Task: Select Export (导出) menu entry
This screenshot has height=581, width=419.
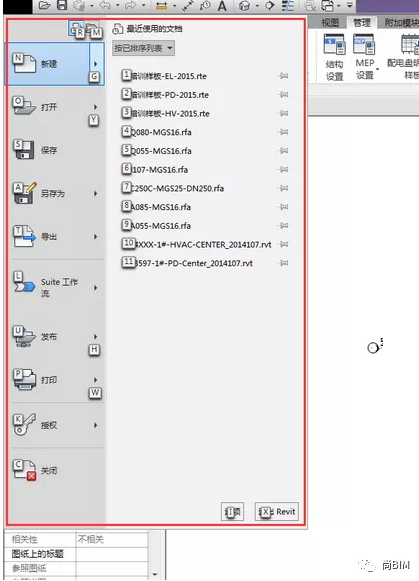Action: pyautogui.click(x=47, y=236)
